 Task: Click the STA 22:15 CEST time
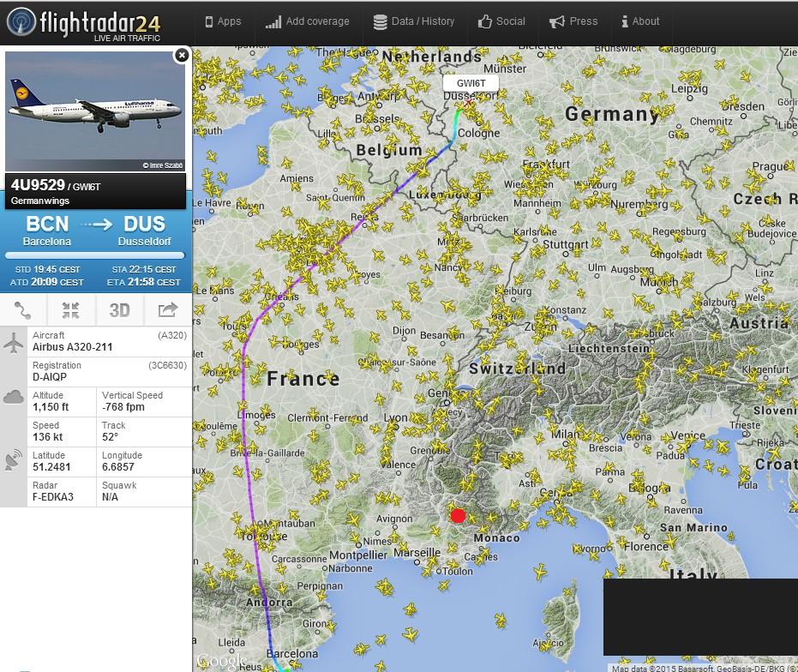(144, 269)
